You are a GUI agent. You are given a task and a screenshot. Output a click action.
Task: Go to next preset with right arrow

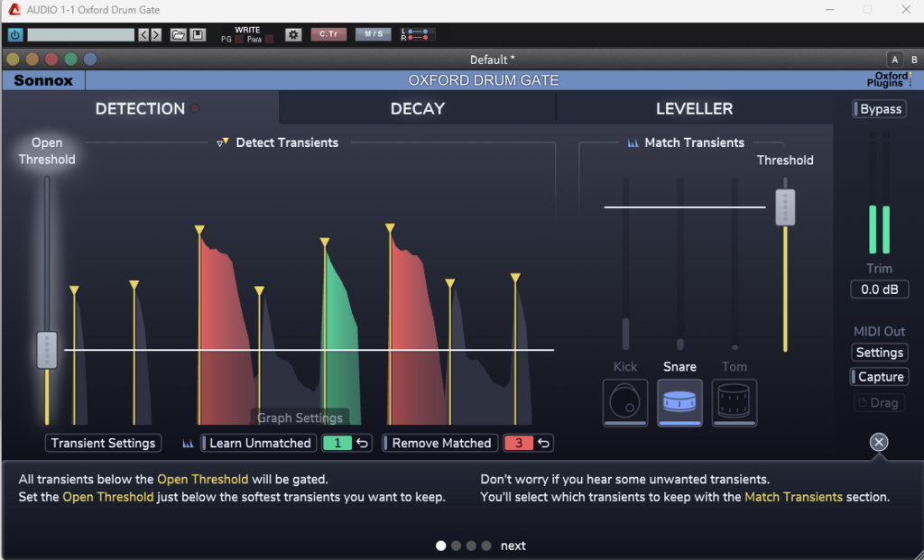156,35
